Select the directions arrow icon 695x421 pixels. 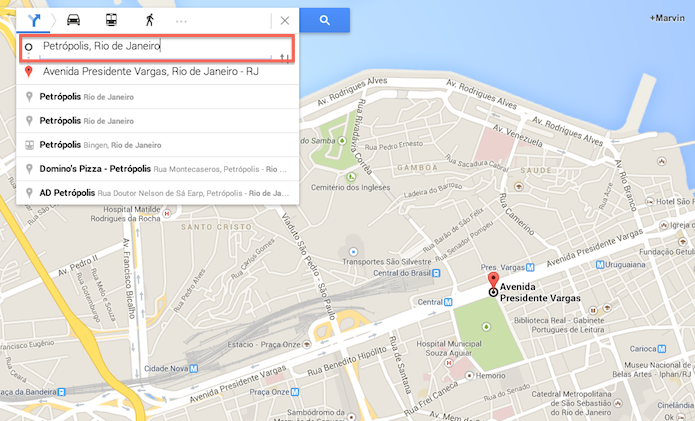pyautogui.click(x=34, y=20)
